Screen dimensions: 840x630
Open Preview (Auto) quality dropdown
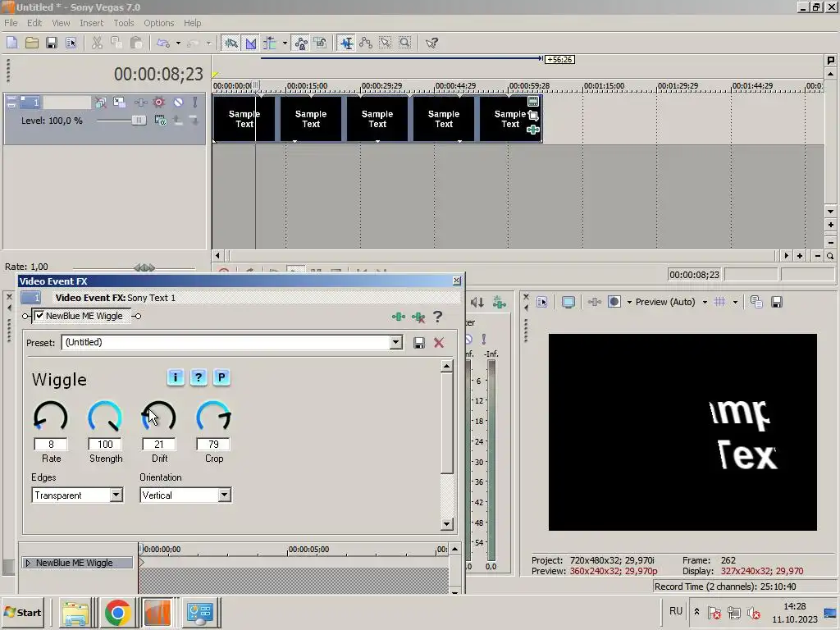click(705, 302)
